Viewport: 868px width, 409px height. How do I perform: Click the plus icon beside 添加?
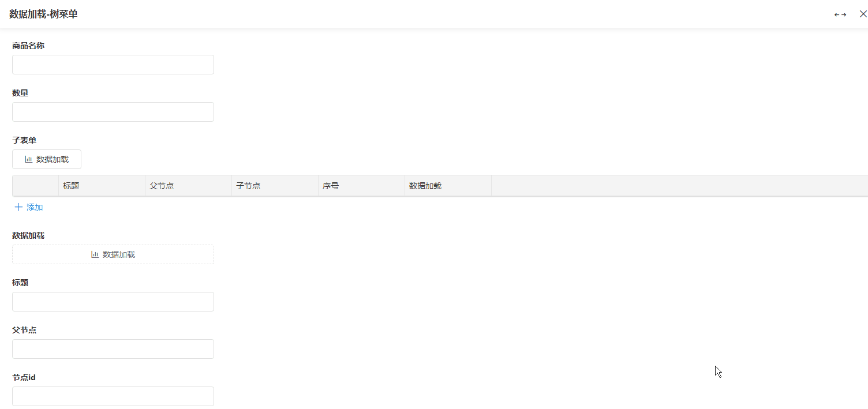tap(18, 207)
